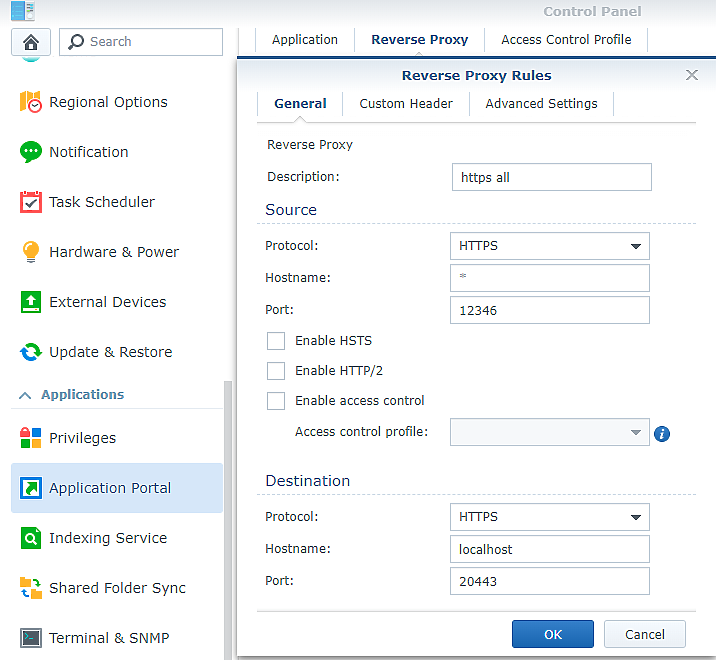Click the External Devices upload icon

(x=31, y=302)
